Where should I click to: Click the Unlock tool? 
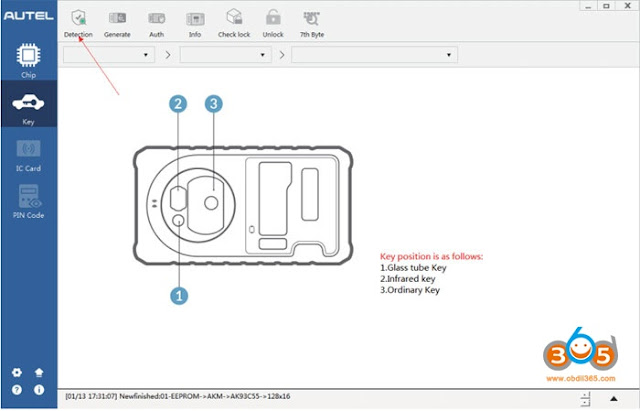[x=273, y=24]
